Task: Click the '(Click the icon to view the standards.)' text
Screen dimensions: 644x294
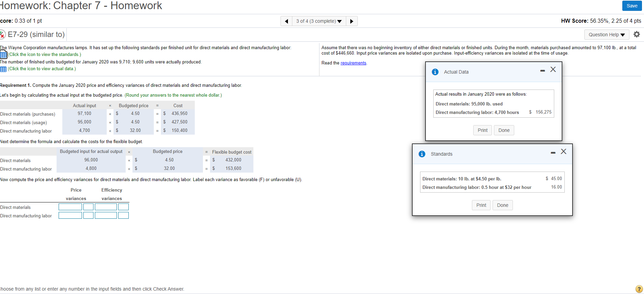Action: click(44, 55)
